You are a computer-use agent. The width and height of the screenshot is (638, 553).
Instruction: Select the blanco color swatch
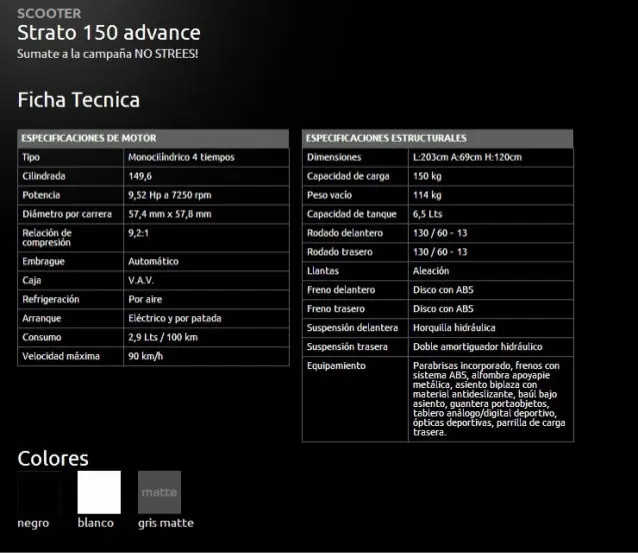pos(99,492)
